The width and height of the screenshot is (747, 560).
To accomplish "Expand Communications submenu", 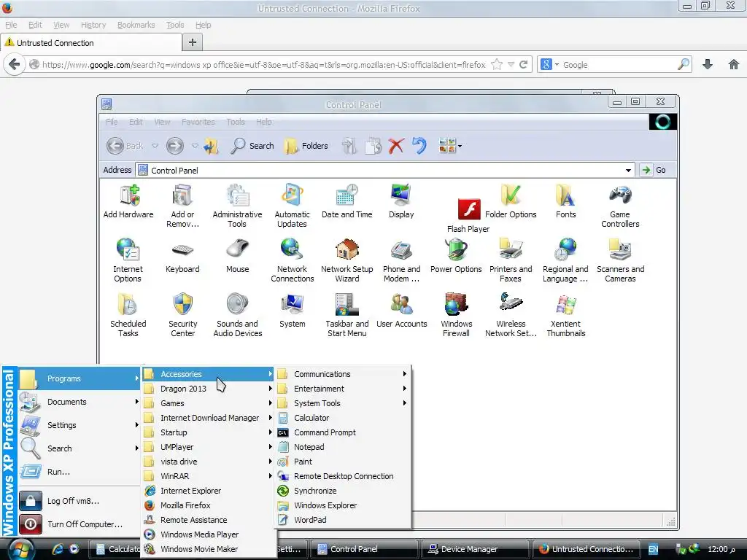I will pos(343,374).
